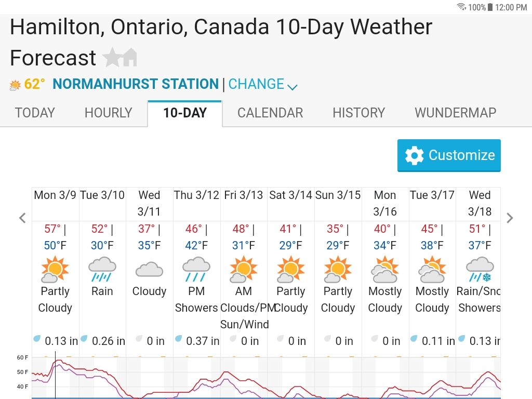This screenshot has width=532, height=399.
Task: Click the left arrow chevron beside Mon 3/9
Action: click(22, 218)
